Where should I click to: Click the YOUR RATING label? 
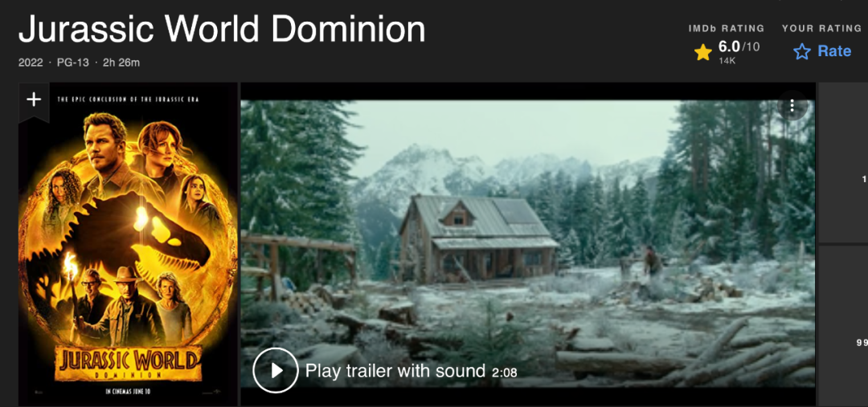pyautogui.click(x=821, y=28)
